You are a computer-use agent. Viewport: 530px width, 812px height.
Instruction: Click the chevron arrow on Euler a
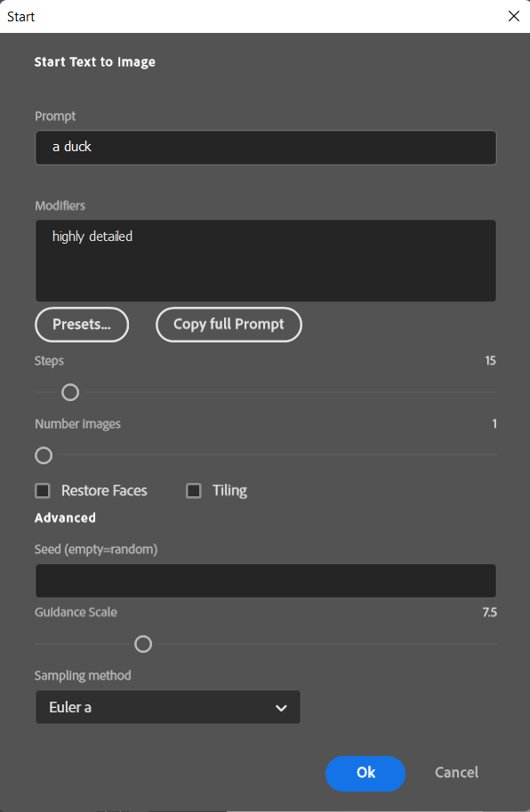[281, 708]
